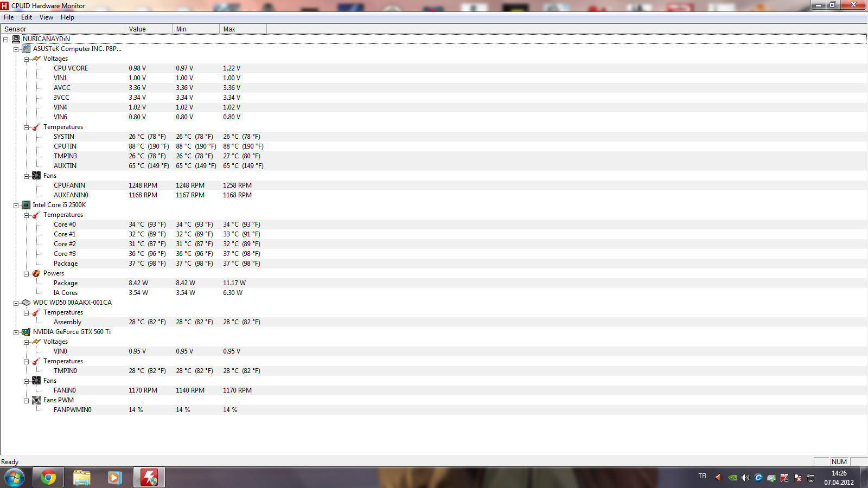Click the GPU Temperatures thermometer icon
Screen dimensions: 868x488
coord(36,361)
